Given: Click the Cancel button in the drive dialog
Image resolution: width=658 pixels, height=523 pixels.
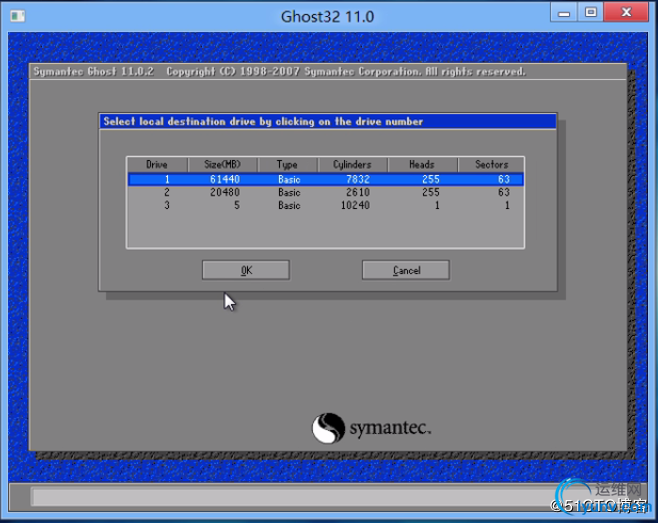Looking at the screenshot, I should pyautogui.click(x=406, y=270).
